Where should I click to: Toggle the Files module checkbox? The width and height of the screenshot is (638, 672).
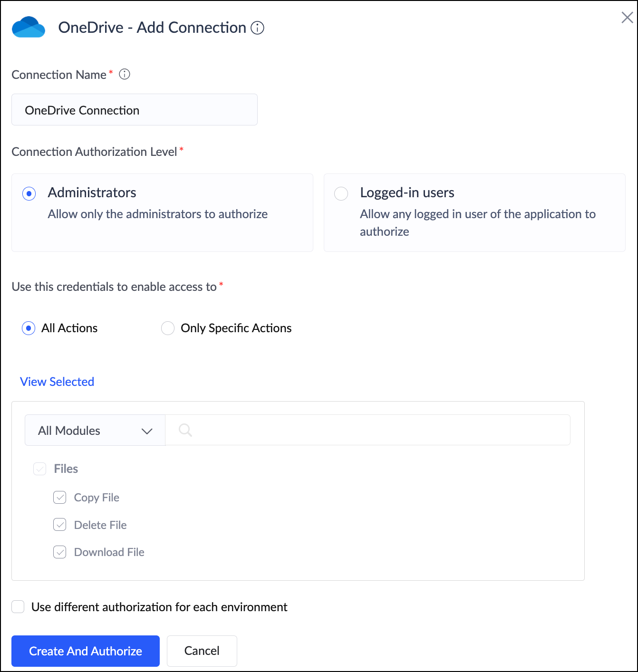40,469
